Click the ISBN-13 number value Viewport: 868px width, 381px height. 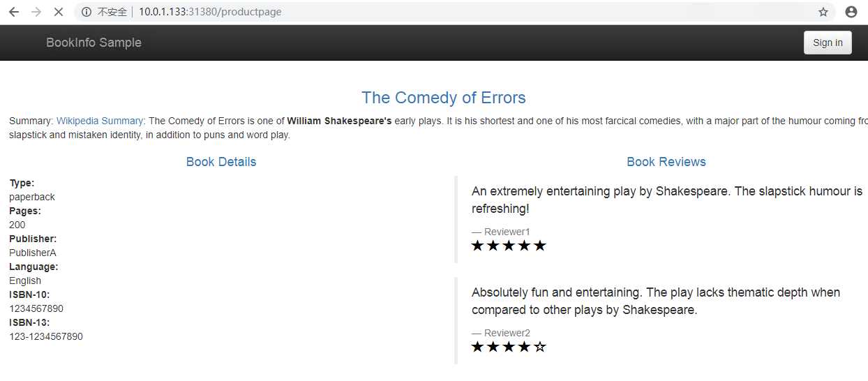(x=46, y=336)
